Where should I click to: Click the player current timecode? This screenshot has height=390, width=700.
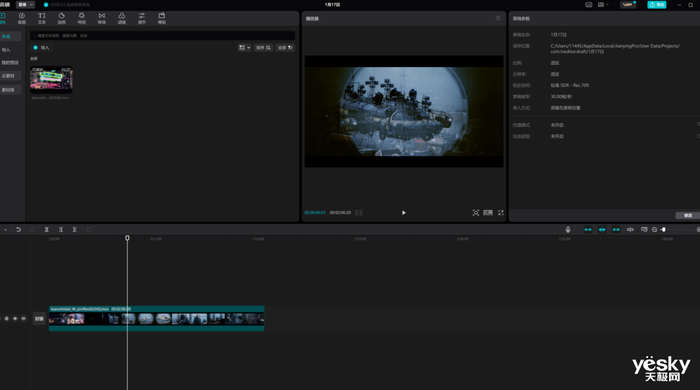tap(315, 213)
